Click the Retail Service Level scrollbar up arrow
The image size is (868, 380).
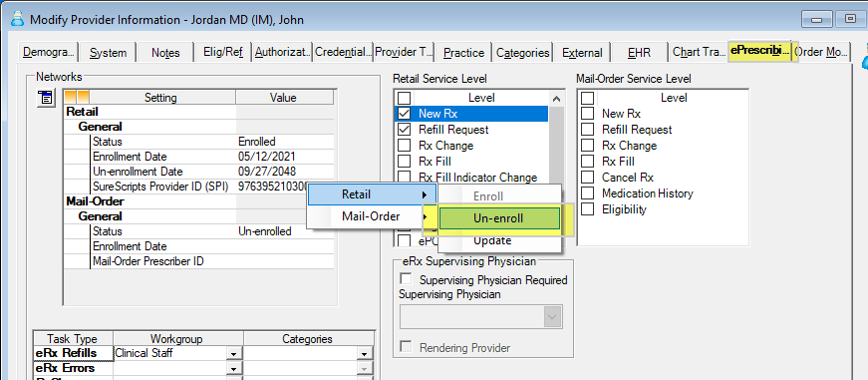point(556,99)
